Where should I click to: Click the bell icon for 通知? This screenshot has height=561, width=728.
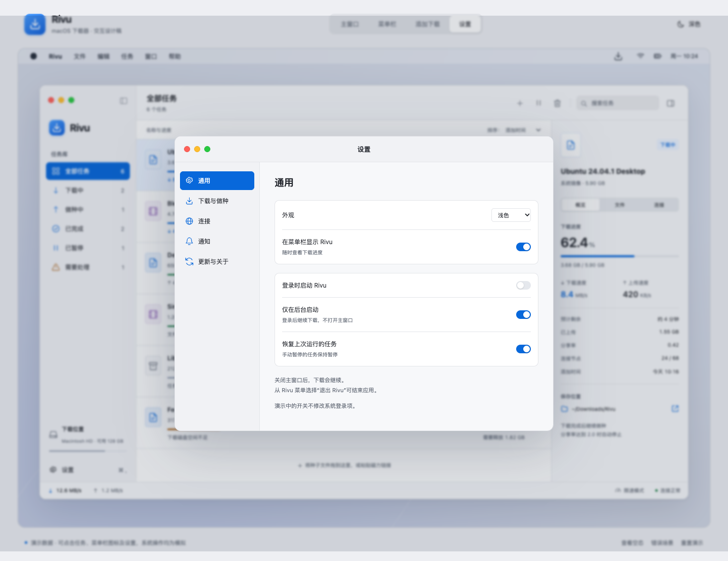pyautogui.click(x=189, y=241)
